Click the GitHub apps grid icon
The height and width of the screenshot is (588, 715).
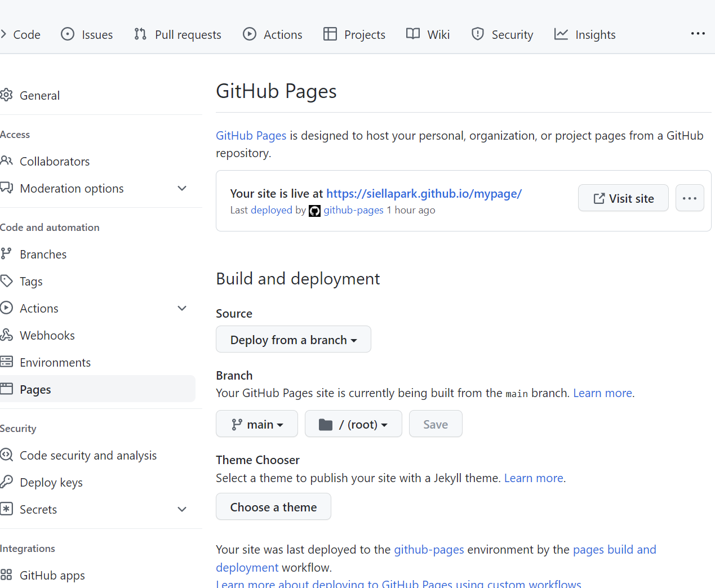[x=6, y=574]
